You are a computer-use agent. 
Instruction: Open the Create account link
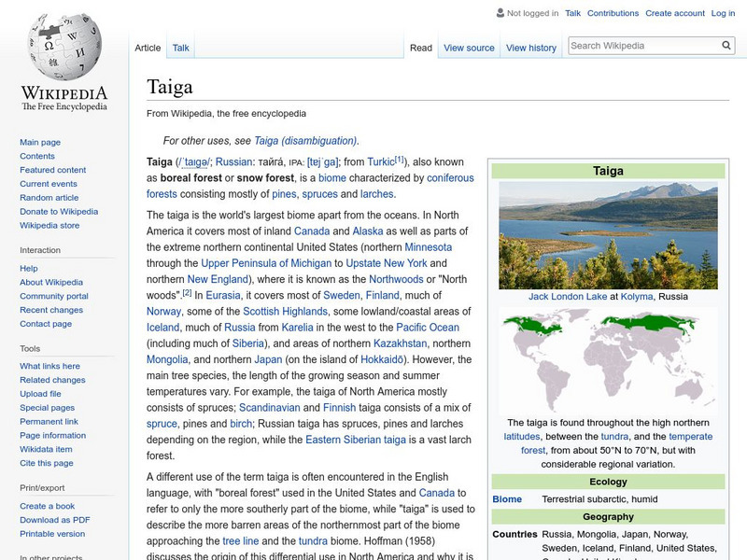(x=675, y=14)
